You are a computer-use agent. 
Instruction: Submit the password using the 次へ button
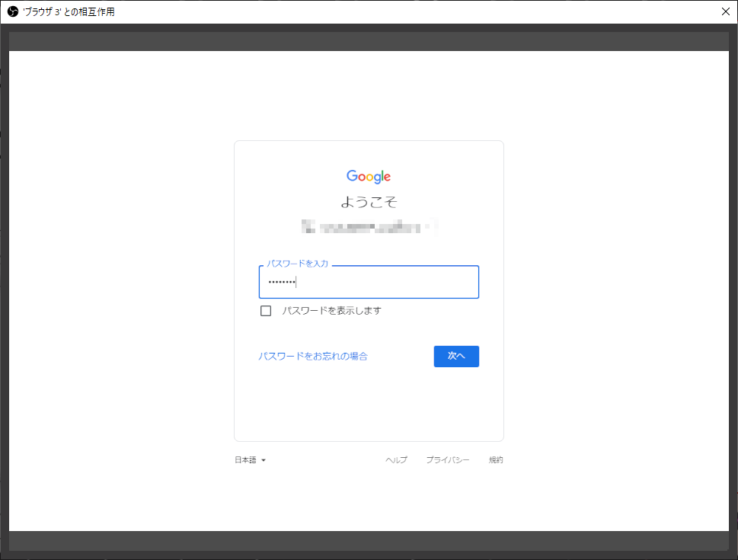(x=456, y=356)
